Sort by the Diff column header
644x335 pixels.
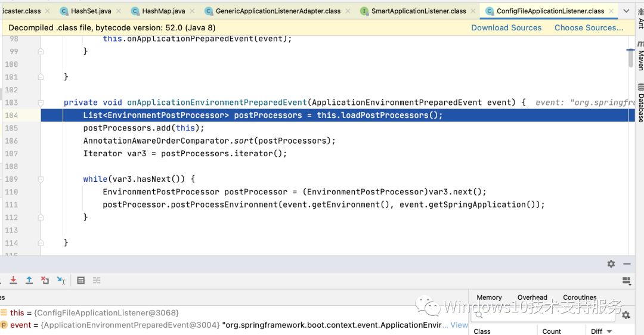(x=601, y=331)
